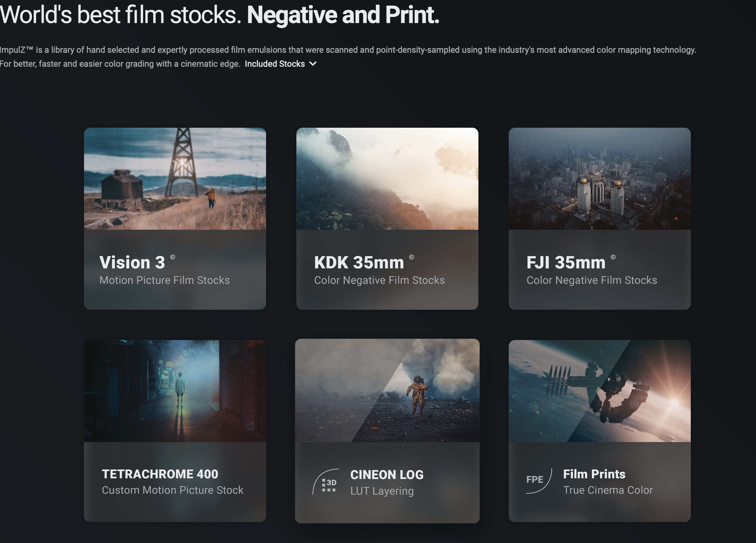
Task: Open the KDK 35mm misty mountain image
Action: pos(387,179)
